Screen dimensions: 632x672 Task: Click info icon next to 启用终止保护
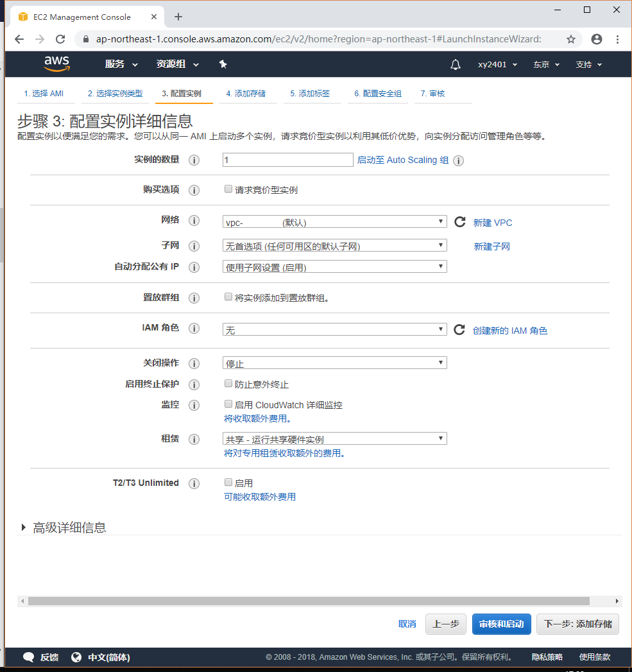[194, 385]
